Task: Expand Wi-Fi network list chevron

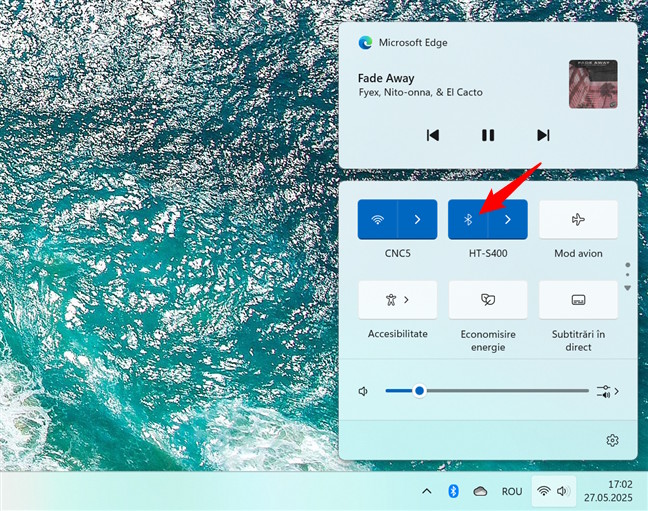Action: click(417, 219)
